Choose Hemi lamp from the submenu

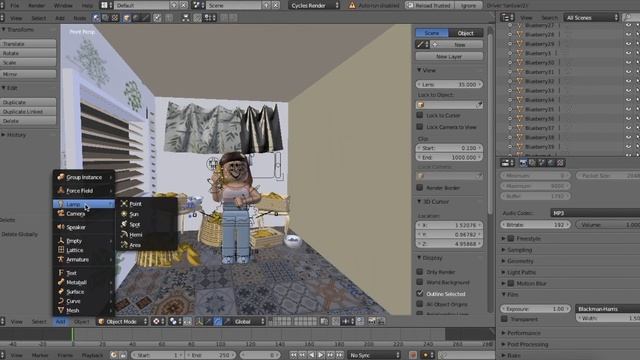pos(147,235)
